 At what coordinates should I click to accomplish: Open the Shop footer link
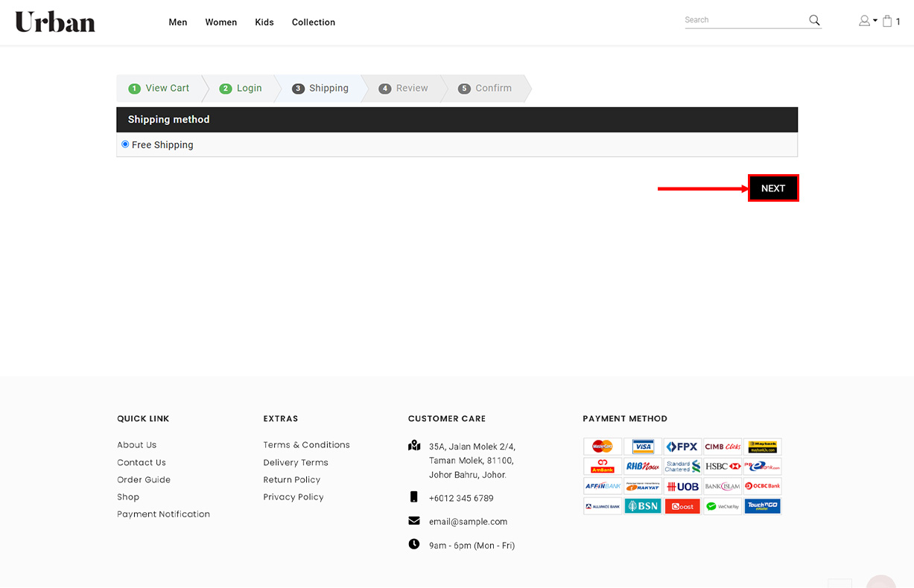click(x=128, y=497)
